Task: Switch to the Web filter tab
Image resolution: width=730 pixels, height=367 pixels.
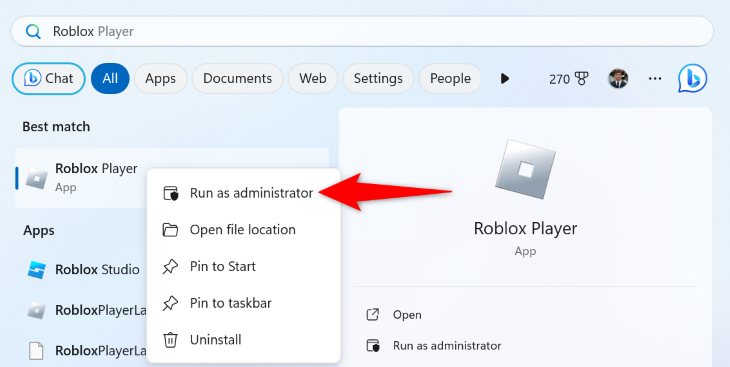Action: click(313, 79)
